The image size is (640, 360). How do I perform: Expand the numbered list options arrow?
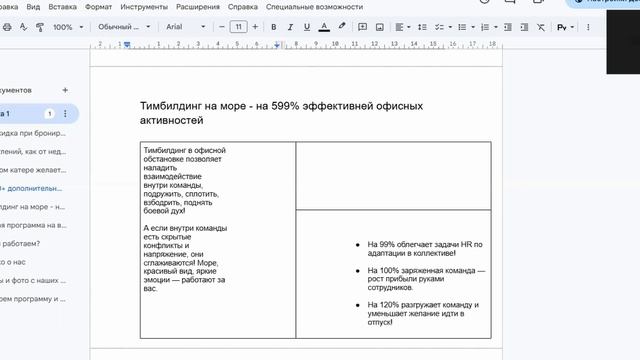pyautogui.click(x=496, y=27)
